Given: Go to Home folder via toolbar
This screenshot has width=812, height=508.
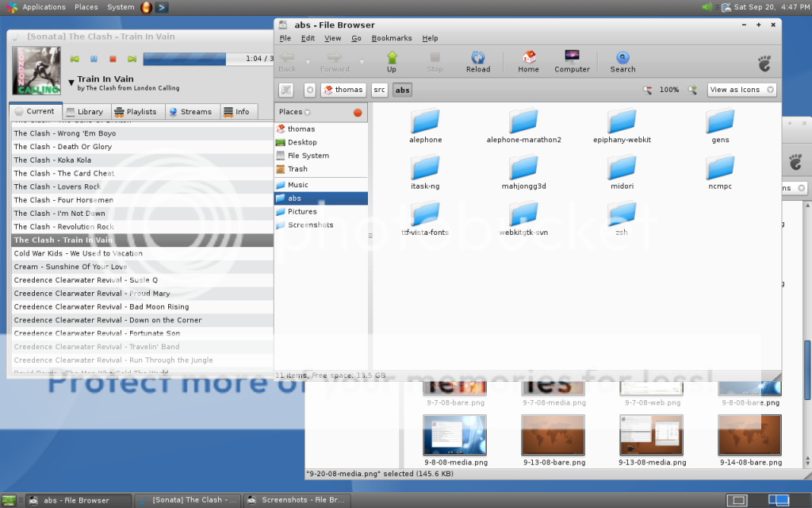Looking at the screenshot, I should 528,61.
